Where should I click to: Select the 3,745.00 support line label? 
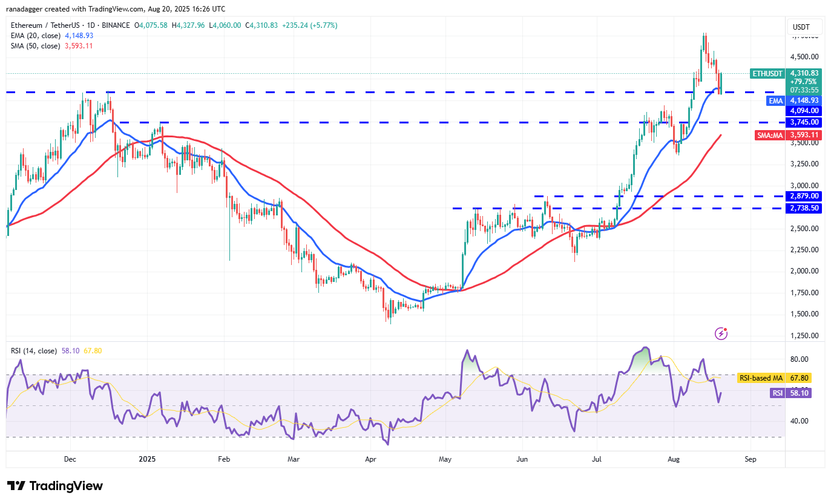[804, 122]
